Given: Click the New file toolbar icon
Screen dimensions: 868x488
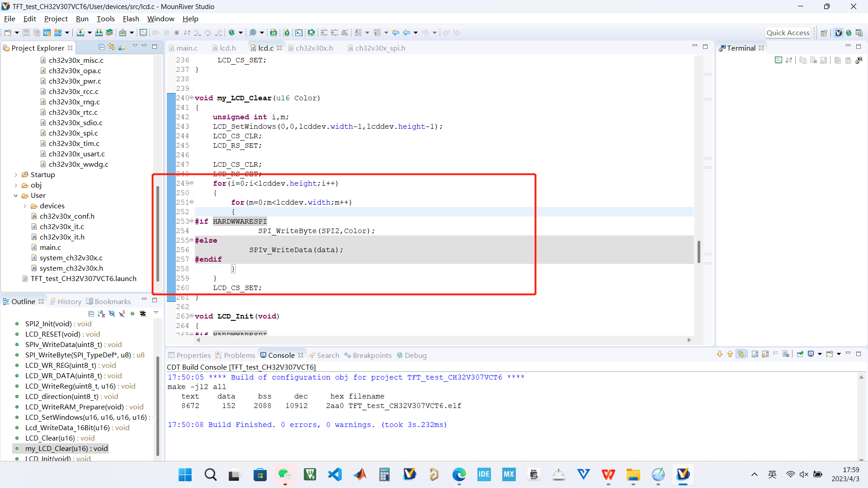Looking at the screenshot, I should [8, 33].
